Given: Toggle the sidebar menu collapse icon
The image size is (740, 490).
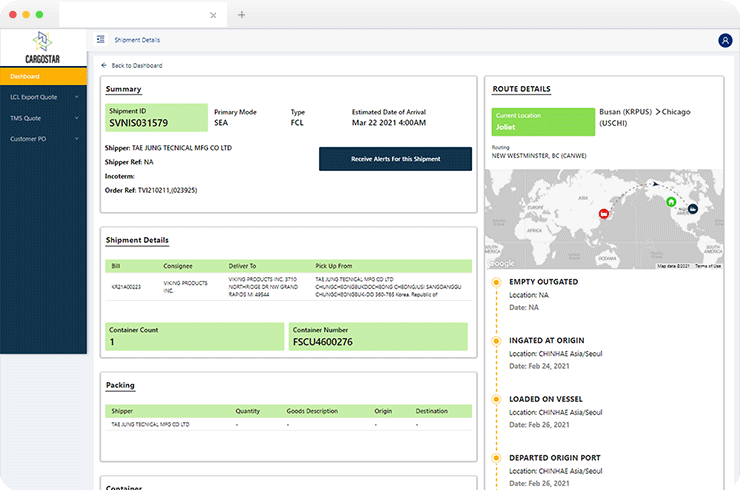Looking at the screenshot, I should (101, 40).
